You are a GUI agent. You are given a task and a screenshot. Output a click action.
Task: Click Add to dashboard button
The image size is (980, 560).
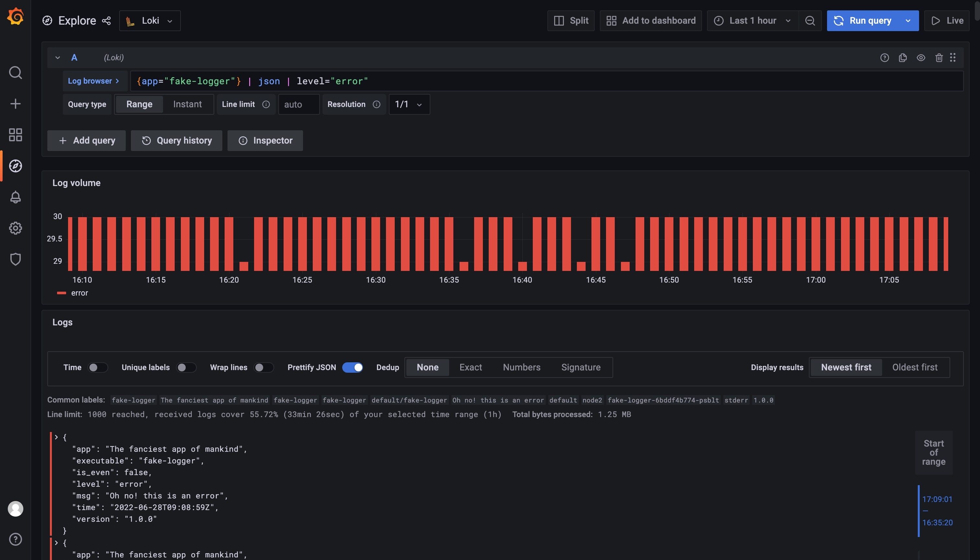(651, 21)
